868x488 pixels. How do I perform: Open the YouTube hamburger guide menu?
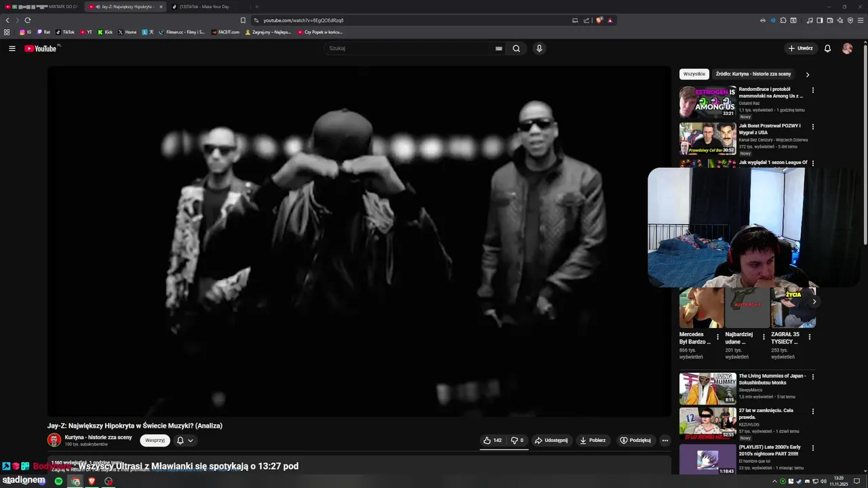click(12, 48)
